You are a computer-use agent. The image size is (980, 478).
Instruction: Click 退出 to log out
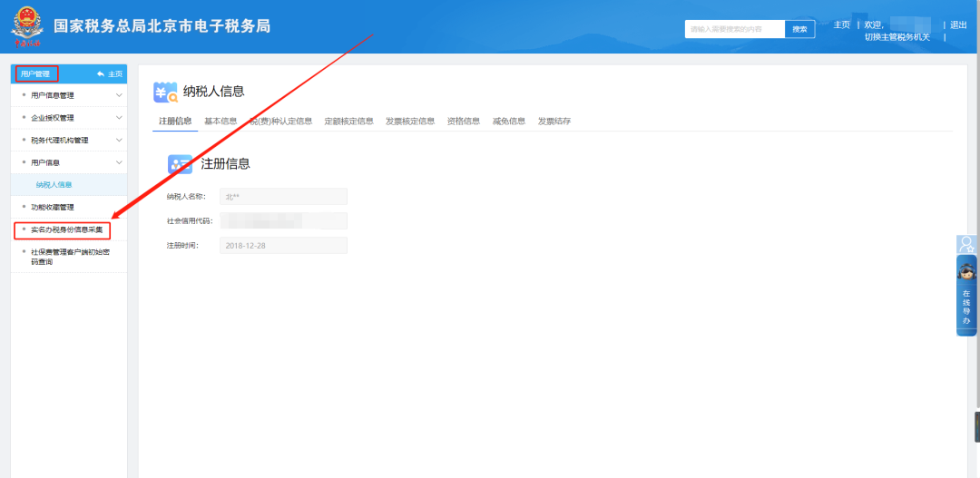958,24
